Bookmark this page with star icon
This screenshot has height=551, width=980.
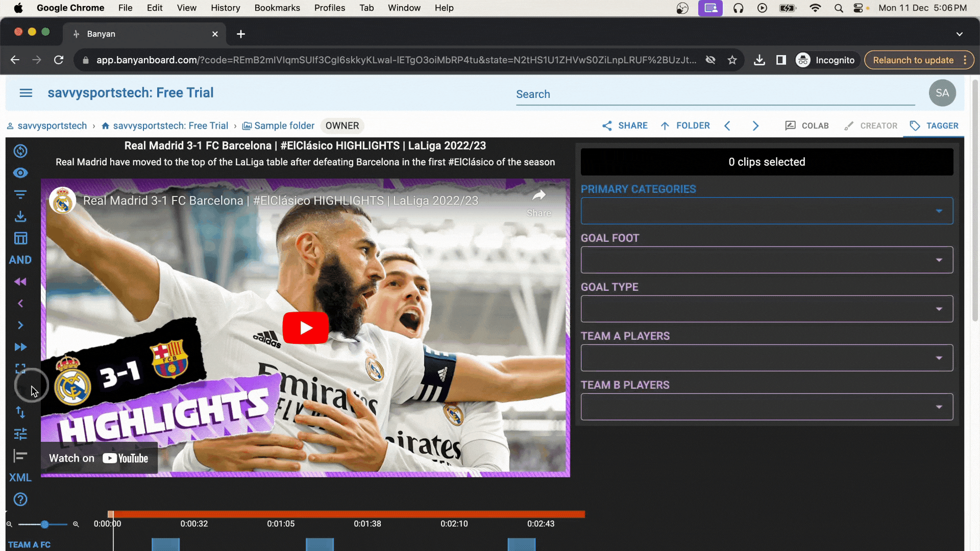(732, 60)
